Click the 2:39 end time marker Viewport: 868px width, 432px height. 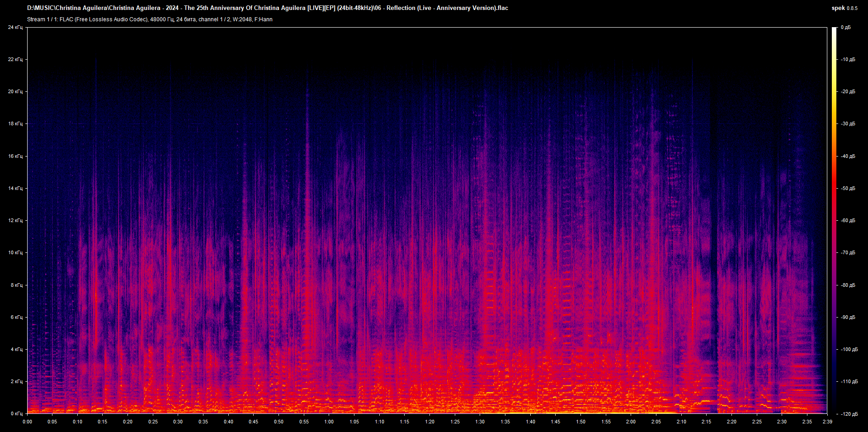tap(827, 421)
